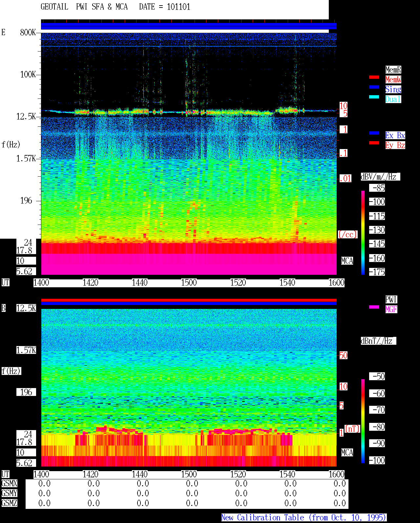Viewport: 420px width, 523px height.
Task: Click the magenta MGF legend swatch
Action: click(x=374, y=307)
